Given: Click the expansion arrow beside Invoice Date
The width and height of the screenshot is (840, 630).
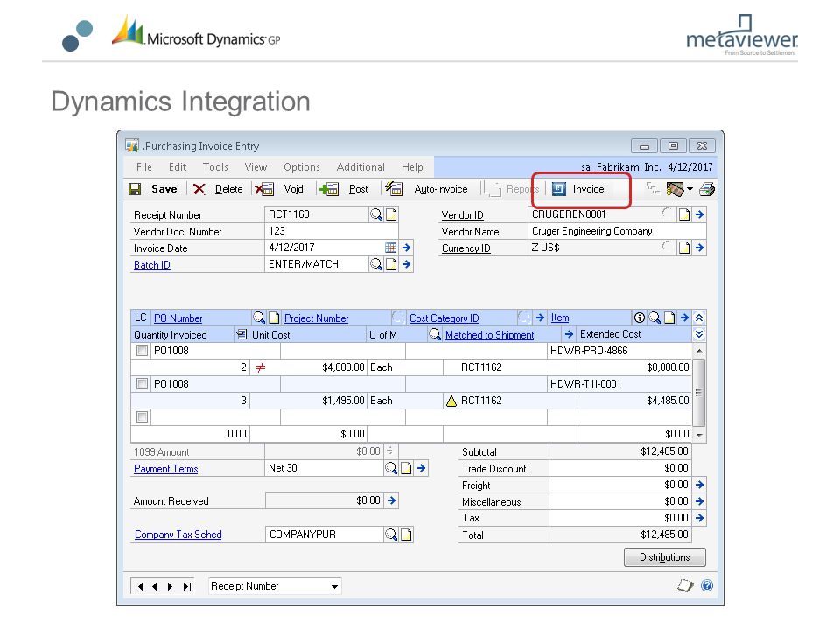Looking at the screenshot, I should pos(407,248).
